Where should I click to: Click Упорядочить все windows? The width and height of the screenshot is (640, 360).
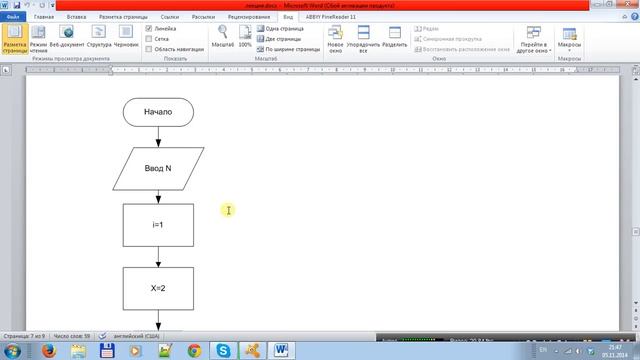[x=363, y=39]
